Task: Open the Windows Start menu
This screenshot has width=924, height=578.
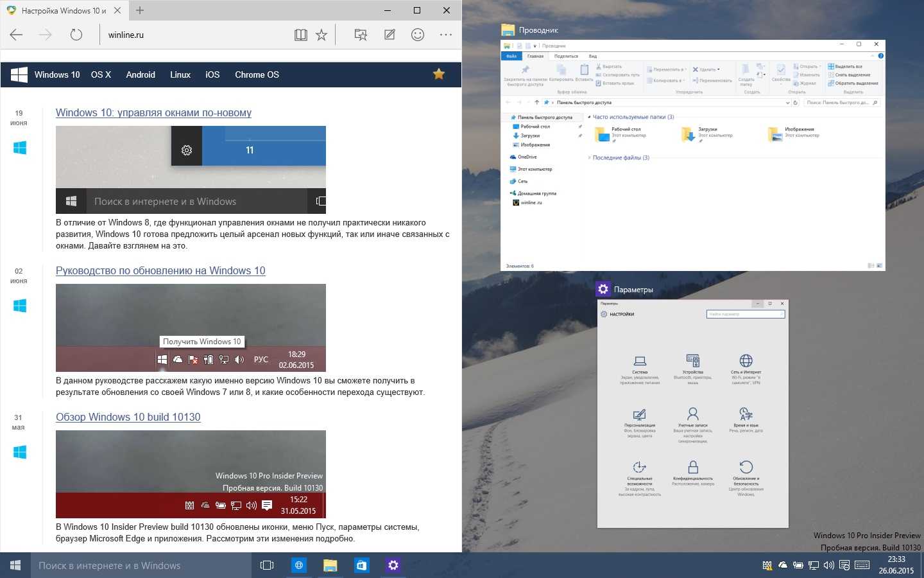Action: [15, 565]
